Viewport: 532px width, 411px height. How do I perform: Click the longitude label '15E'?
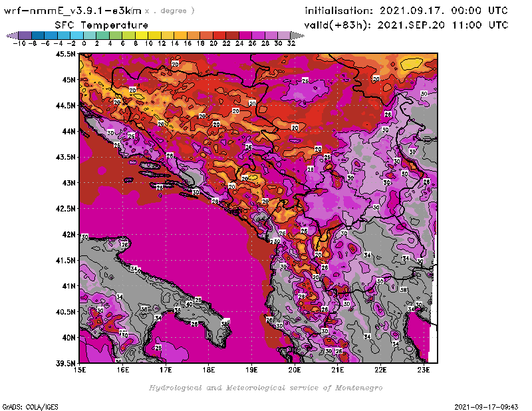click(80, 370)
